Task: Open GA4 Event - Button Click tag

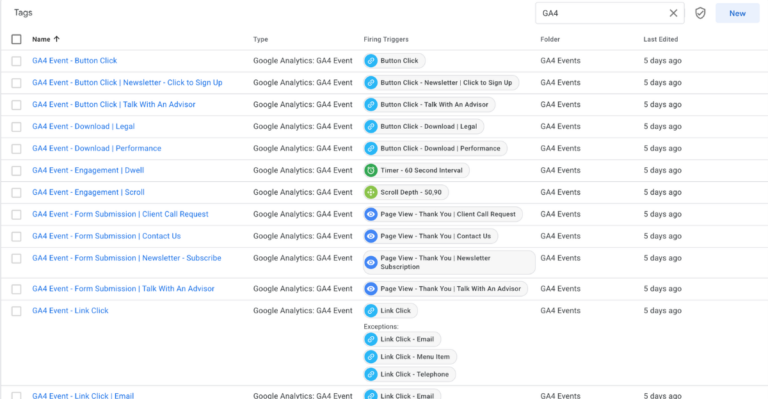Action: click(x=74, y=61)
